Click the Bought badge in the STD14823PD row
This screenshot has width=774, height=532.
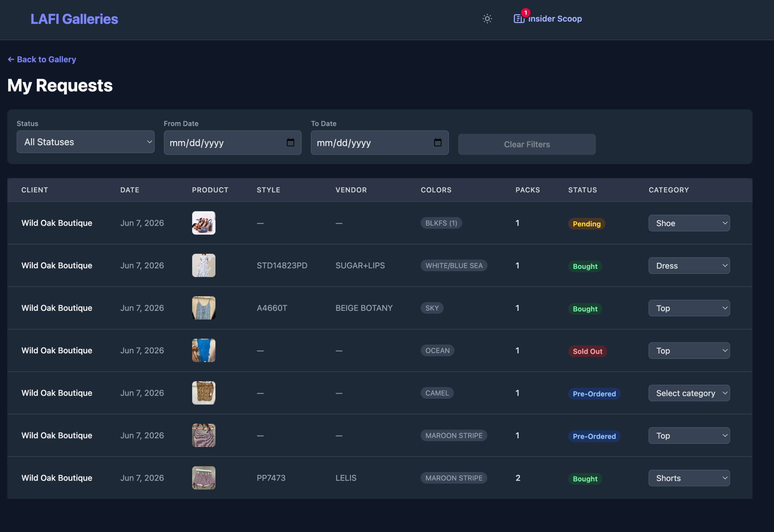point(585,266)
